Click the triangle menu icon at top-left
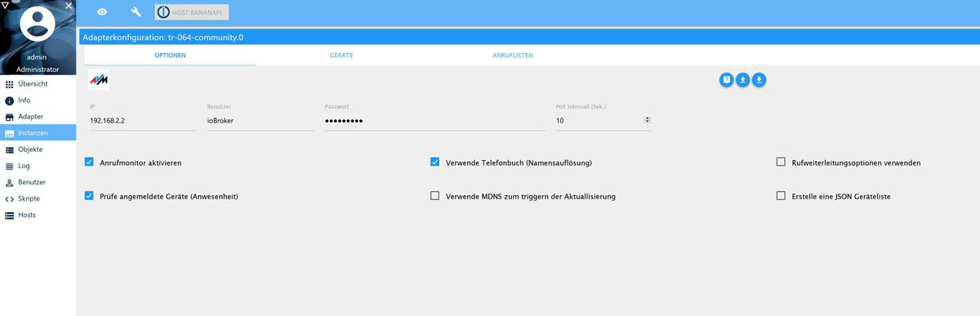 point(6,5)
